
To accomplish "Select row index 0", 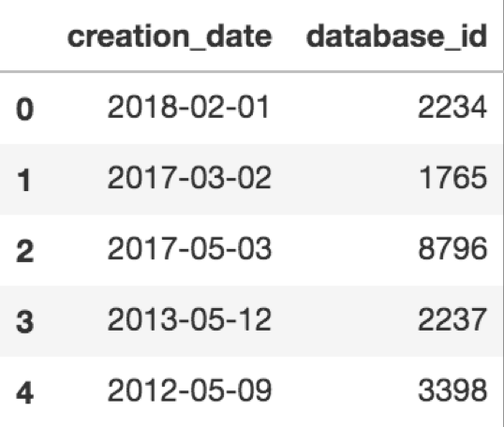I will (x=24, y=110).
